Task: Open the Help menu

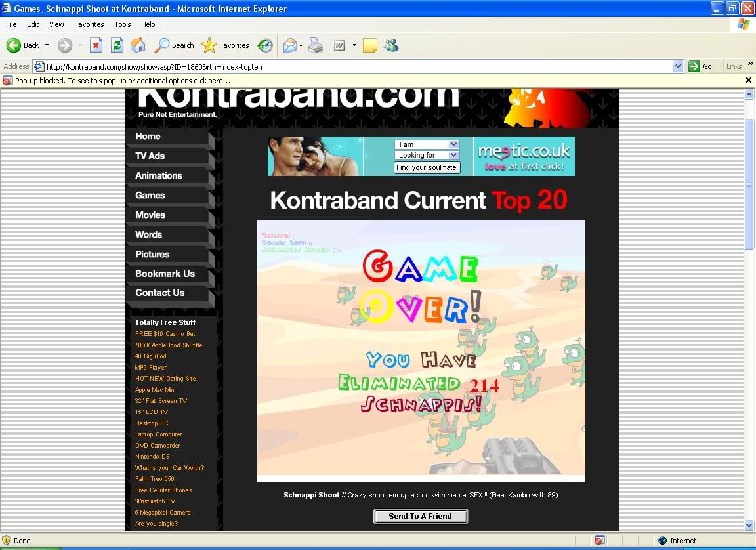Action: point(148,24)
